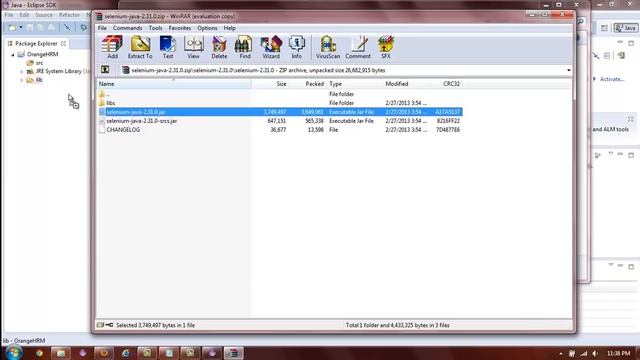The width and height of the screenshot is (640, 360).
Task: Click the taskbar clock showing 11:38 PM
Action: 618,353
